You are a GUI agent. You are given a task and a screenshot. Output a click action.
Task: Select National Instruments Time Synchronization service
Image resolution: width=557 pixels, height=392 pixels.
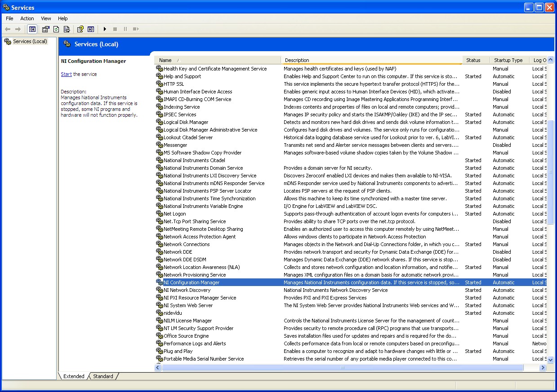pyautogui.click(x=209, y=198)
